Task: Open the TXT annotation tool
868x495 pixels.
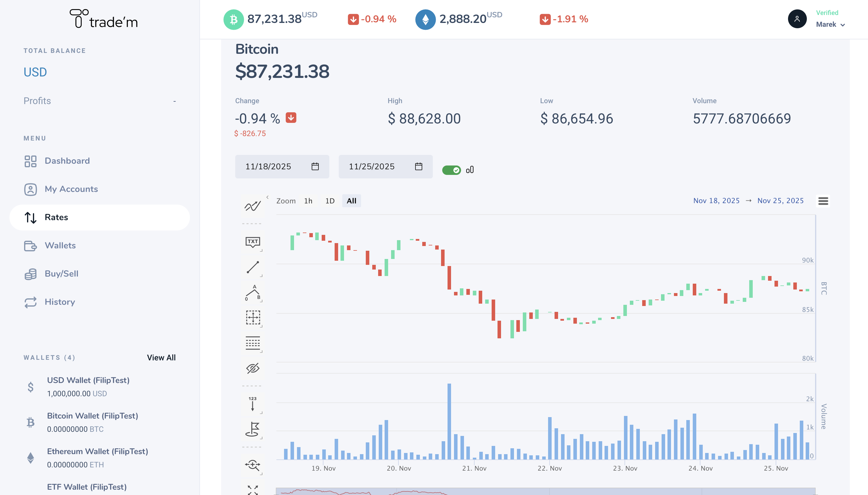Action: (253, 242)
